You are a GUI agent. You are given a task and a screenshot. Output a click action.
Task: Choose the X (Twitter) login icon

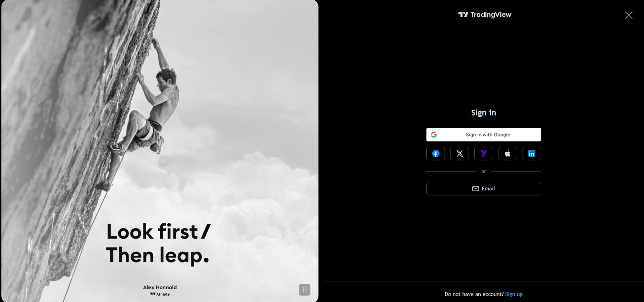(460, 154)
